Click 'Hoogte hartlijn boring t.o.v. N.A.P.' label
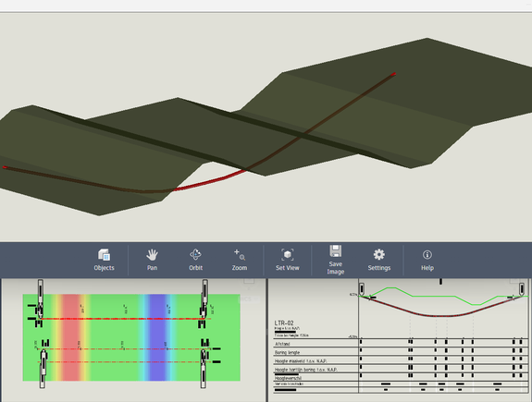 [305, 370]
